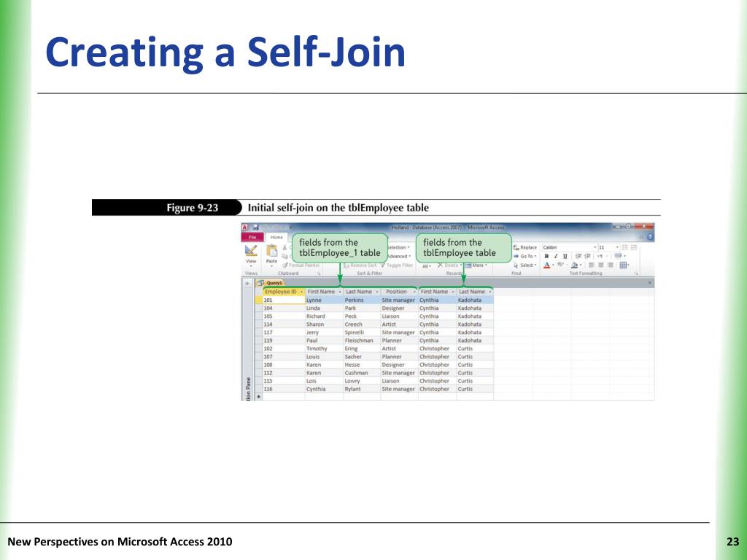Screen dimensions: 747x560
Task: Open the gridlines button
Action: coord(624,265)
